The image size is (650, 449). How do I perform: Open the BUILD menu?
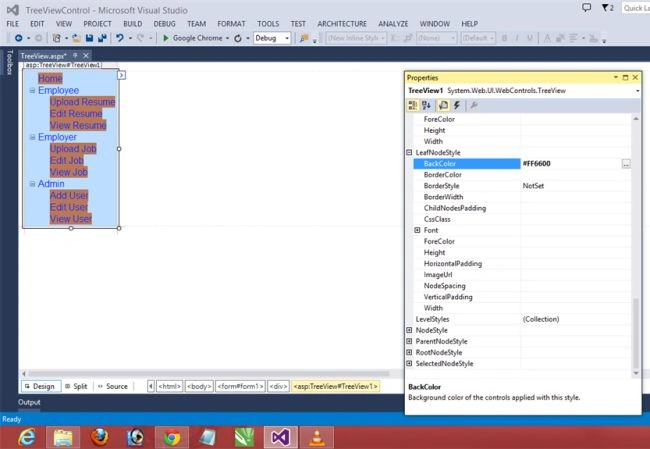133,24
